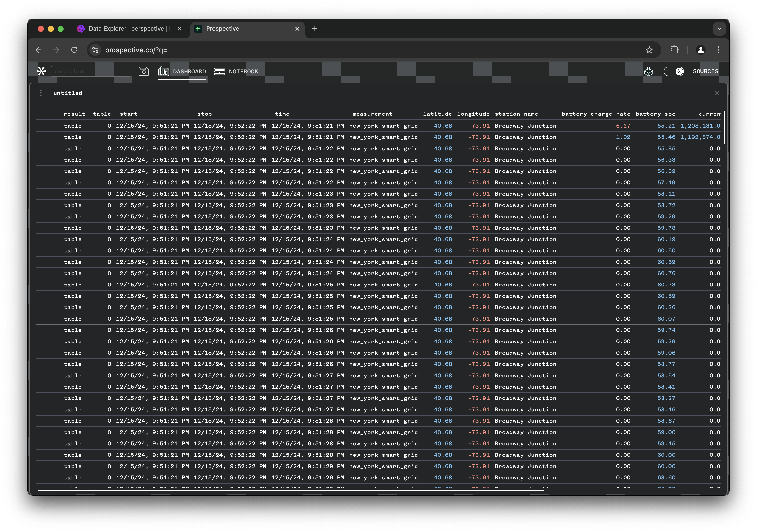Click the Prospective asterisk logo icon
Image resolution: width=757 pixels, height=532 pixels.
(41, 71)
